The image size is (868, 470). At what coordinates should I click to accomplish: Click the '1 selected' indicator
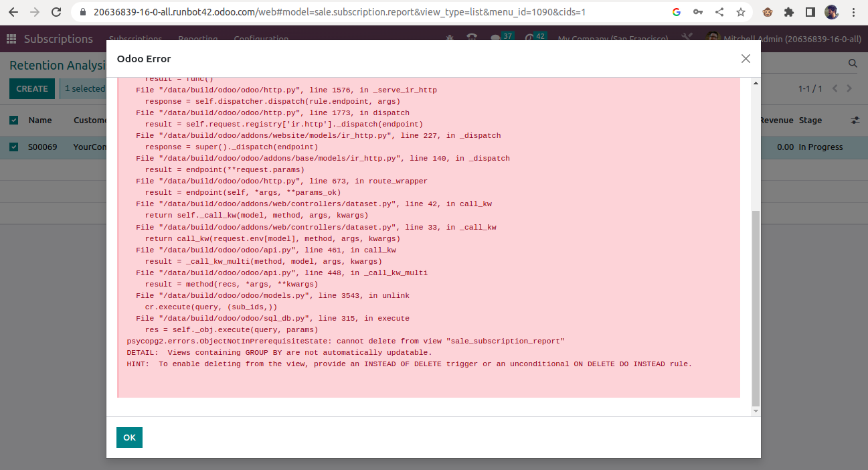coord(83,88)
